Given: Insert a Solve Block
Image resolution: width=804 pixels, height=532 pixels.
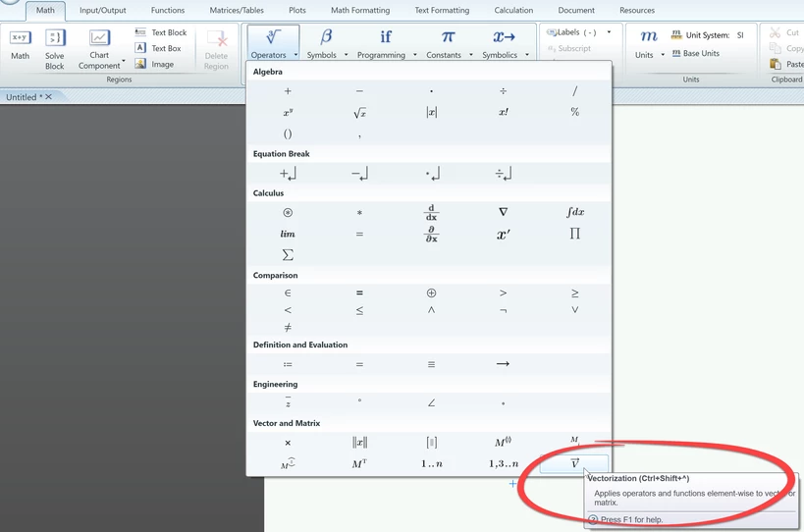Looking at the screenshot, I should tap(54, 49).
